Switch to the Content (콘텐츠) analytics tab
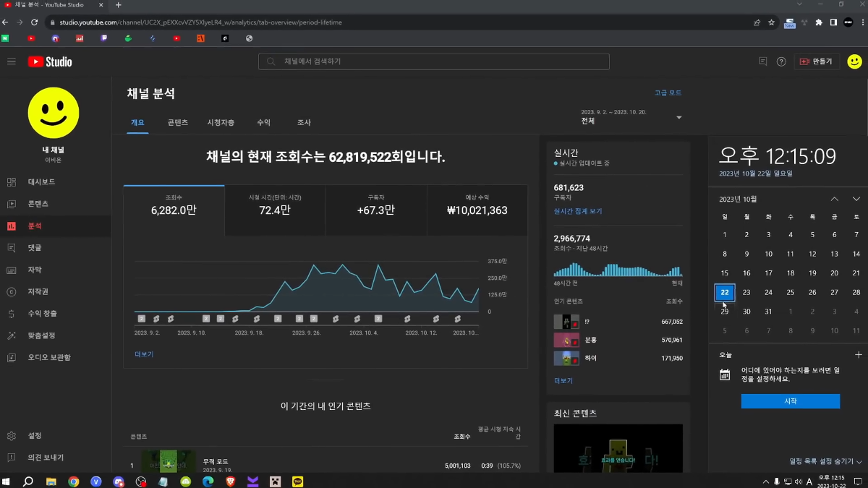 pyautogui.click(x=177, y=123)
